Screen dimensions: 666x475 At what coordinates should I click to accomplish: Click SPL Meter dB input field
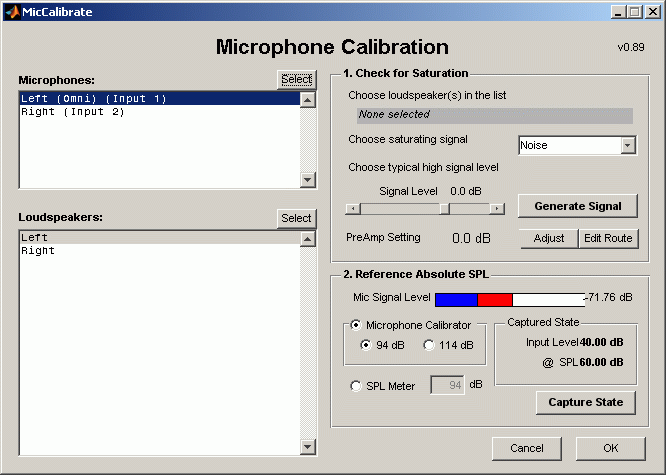coord(447,385)
